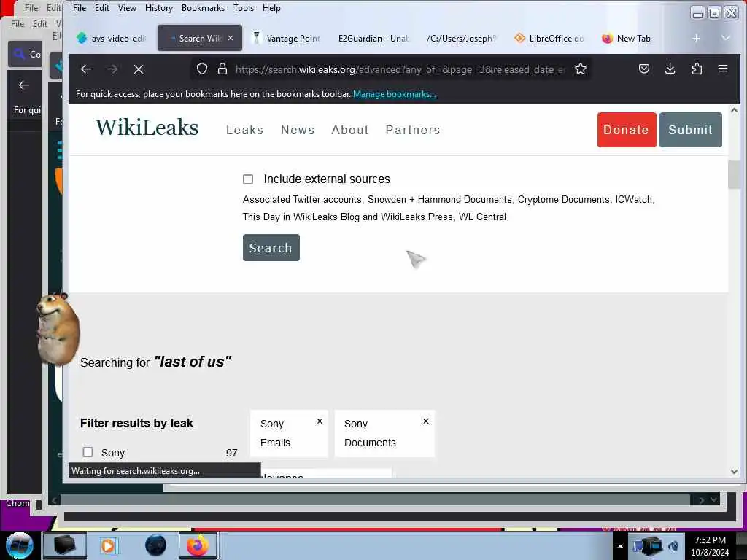Remove the Sony Emails filter tag

pyautogui.click(x=320, y=421)
